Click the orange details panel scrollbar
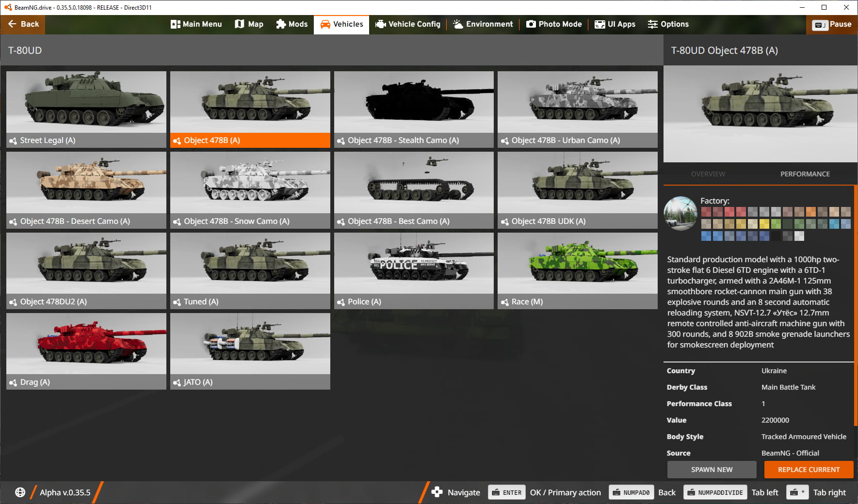Screen dimensions: 858x504 tap(856, 305)
